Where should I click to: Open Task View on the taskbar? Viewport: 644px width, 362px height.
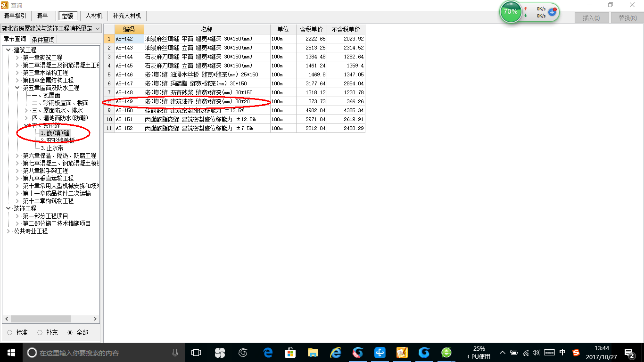[196, 353]
